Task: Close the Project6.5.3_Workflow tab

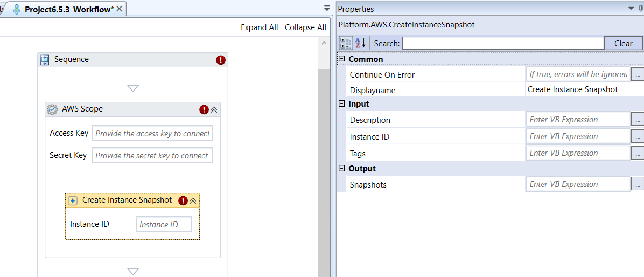Action: pyautogui.click(x=119, y=9)
